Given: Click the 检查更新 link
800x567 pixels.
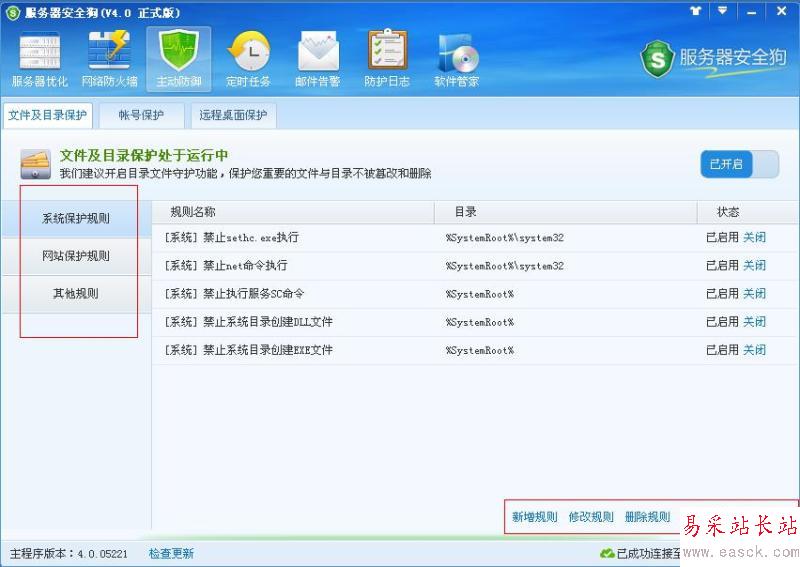Looking at the screenshot, I should (x=171, y=554).
